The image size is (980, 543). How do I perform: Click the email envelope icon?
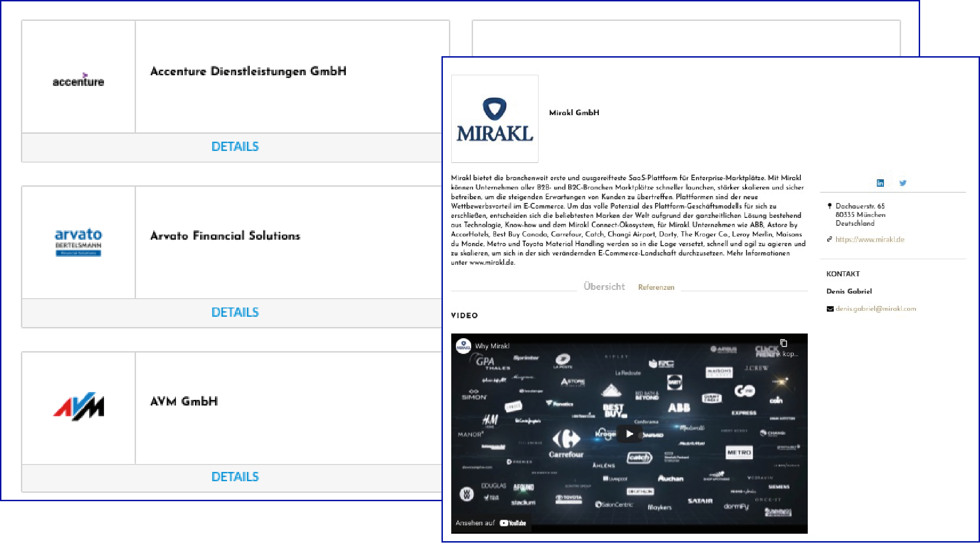tap(830, 309)
